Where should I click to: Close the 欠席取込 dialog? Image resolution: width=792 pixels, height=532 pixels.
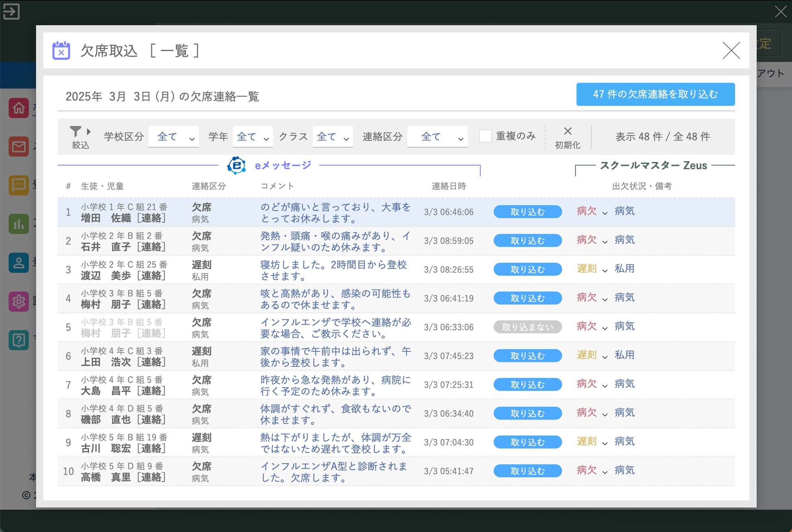pyautogui.click(x=731, y=51)
